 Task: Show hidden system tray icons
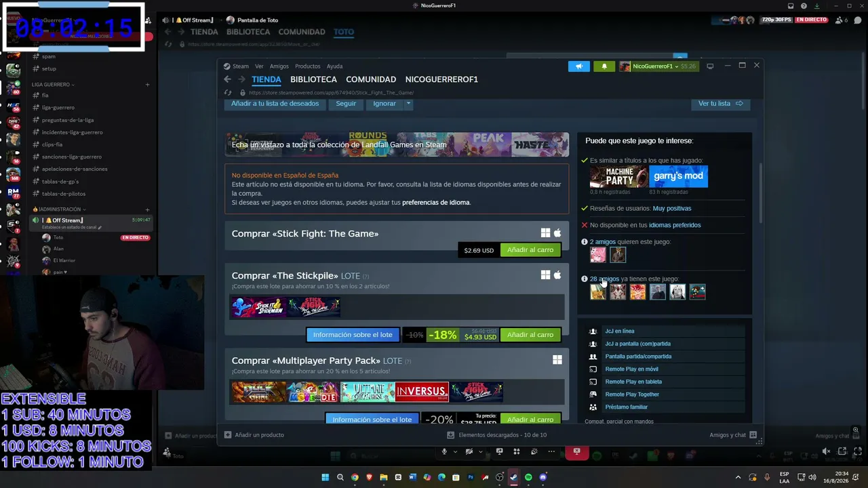click(738, 477)
